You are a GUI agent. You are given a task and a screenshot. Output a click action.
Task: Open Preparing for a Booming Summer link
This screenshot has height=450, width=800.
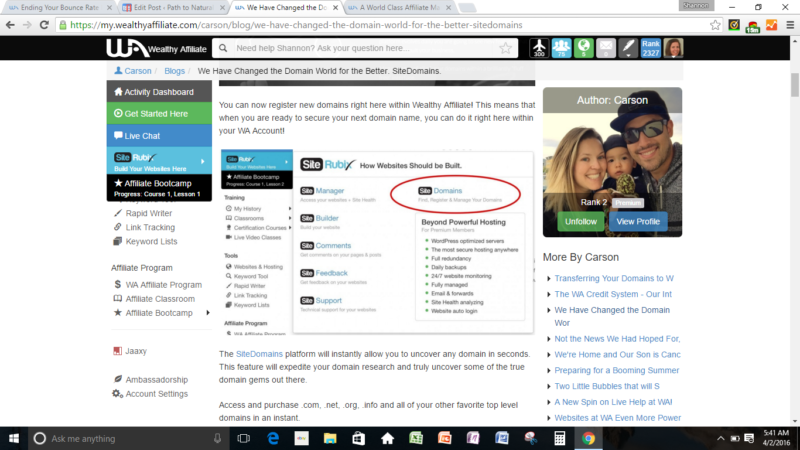(616, 370)
